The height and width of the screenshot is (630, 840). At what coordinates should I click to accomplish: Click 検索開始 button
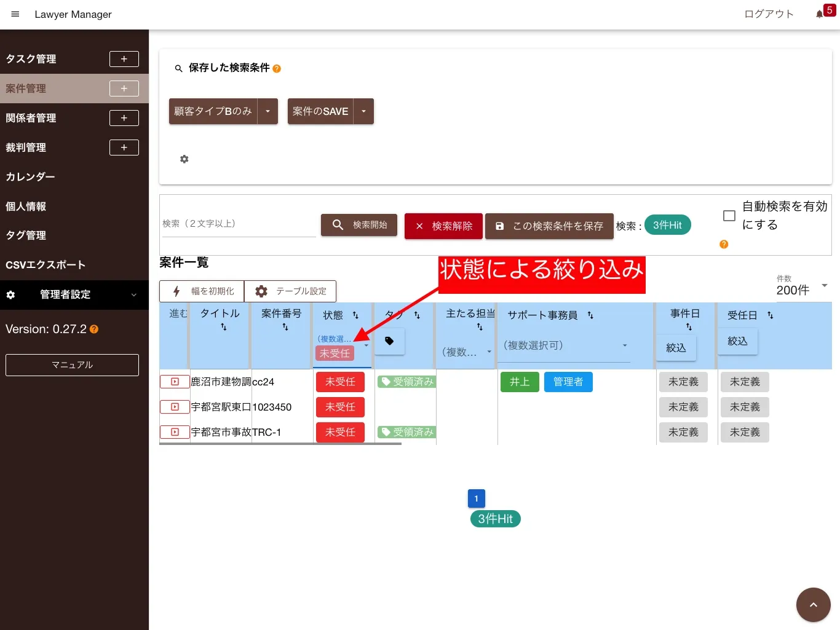359,225
